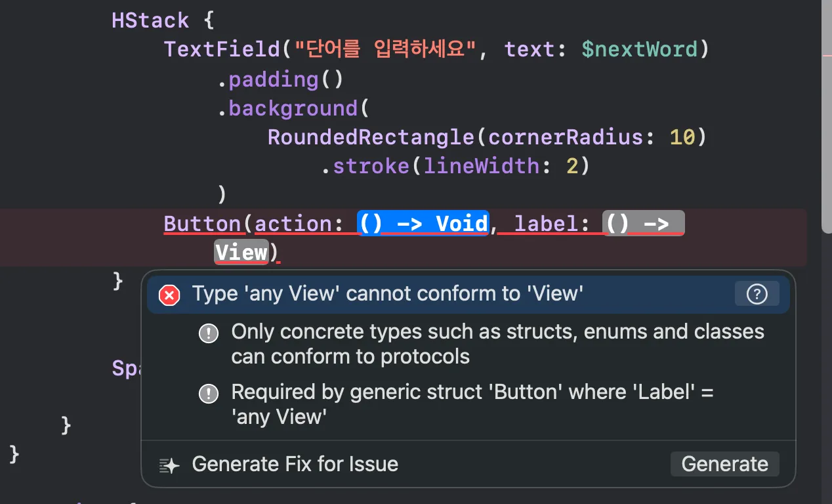This screenshot has width=832, height=504.
Task: Place cursor on the HStack keyword
Action: [x=150, y=20]
